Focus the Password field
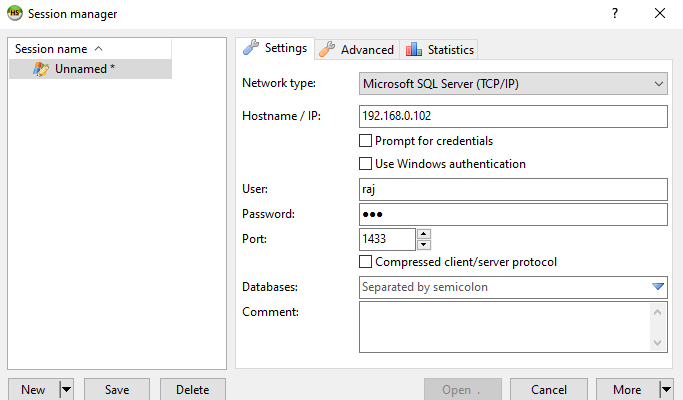Viewport: 683px width, 400px height. pyautogui.click(x=513, y=214)
